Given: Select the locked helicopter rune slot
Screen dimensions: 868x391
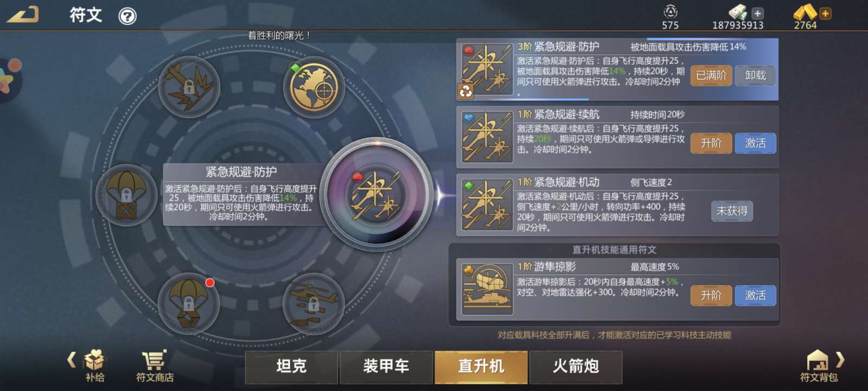Looking at the screenshot, I should [x=314, y=303].
